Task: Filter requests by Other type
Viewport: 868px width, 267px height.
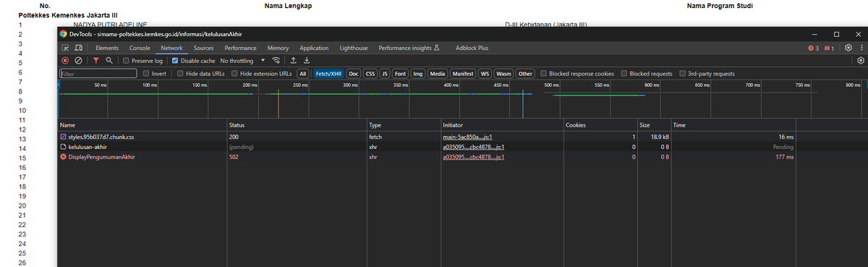Action: tap(526, 74)
